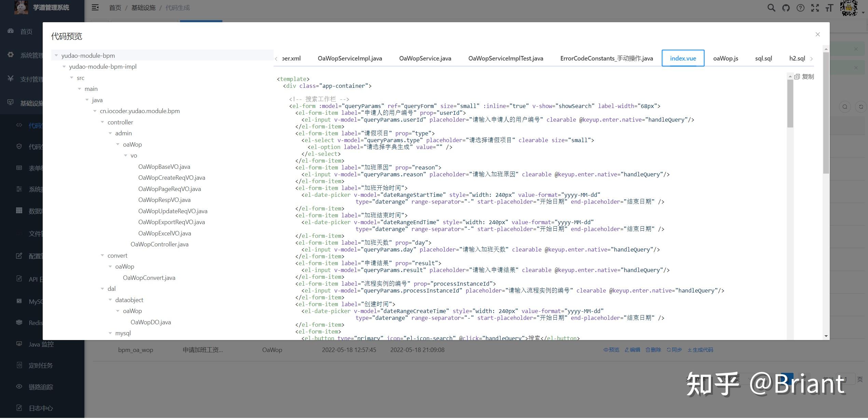Switch to the oaWop.js tab
The image size is (868, 420).
click(x=725, y=58)
